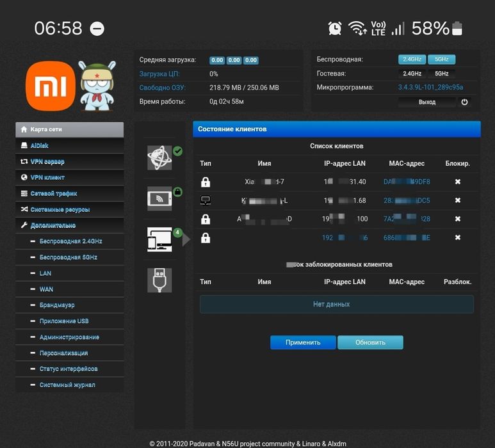This screenshot has height=448, width=495.
Task: Toggle the guest 5GHz network
Action: [x=442, y=74]
